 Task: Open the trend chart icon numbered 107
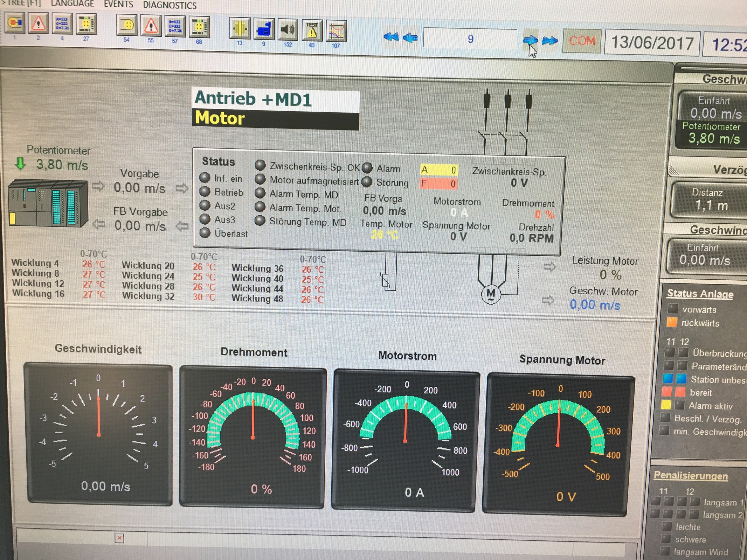pyautogui.click(x=336, y=31)
